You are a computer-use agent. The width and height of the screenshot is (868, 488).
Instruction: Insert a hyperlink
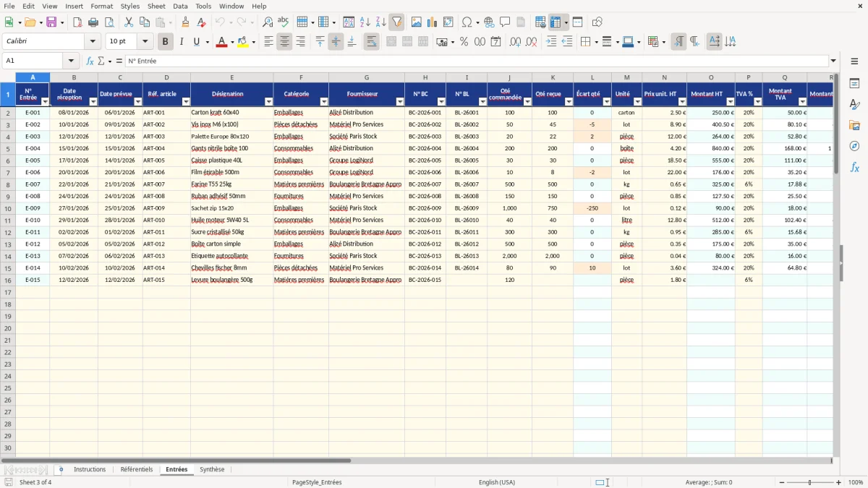489,22
